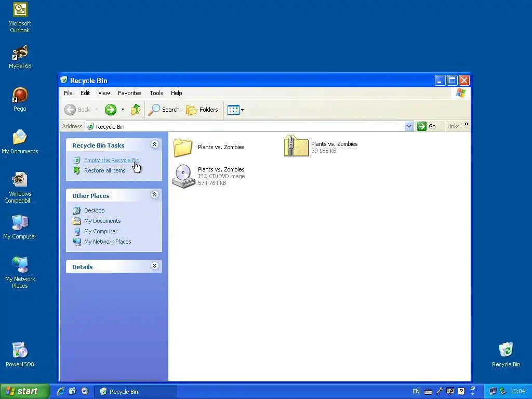Image resolution: width=532 pixels, height=399 pixels.
Task: Select My Network Places desktop icon
Action: pos(20,273)
